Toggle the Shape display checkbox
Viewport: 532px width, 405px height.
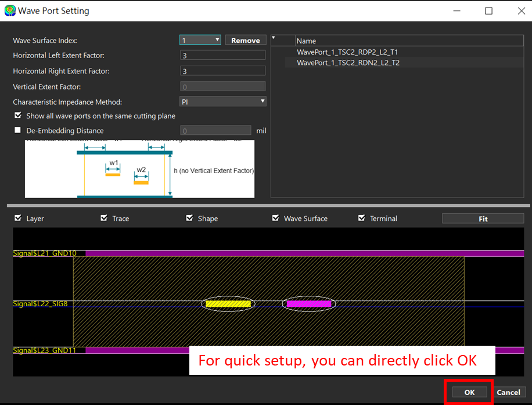point(189,218)
